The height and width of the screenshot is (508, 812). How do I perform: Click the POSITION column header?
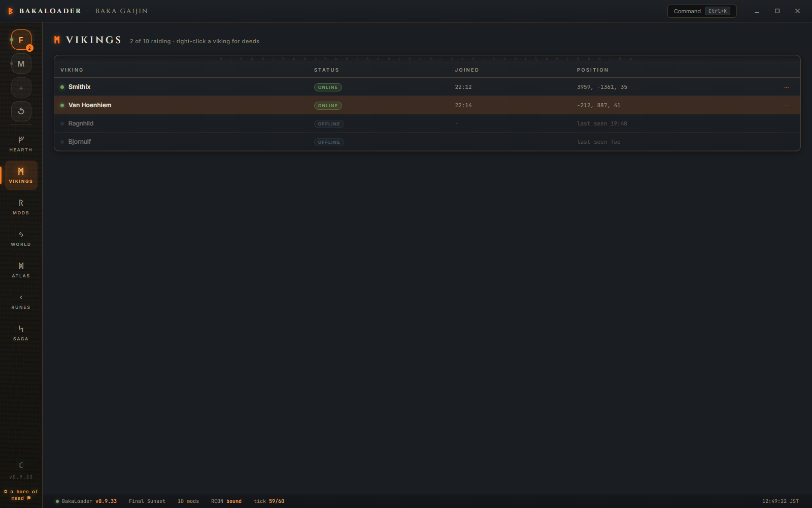pos(593,70)
